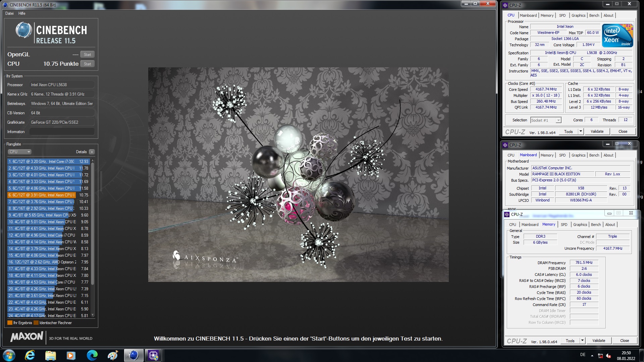The image size is (644, 362).
Task: Select ranking row 24 with score 5.81
Action: (x=49, y=315)
